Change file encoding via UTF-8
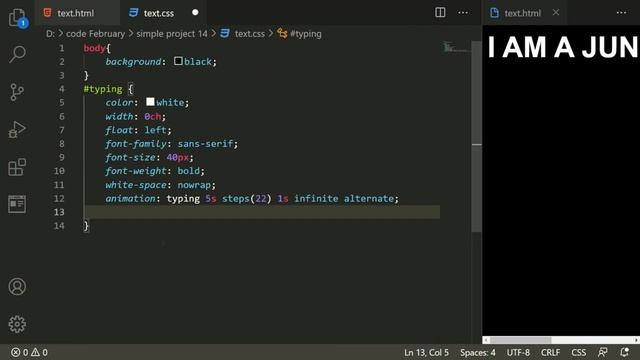This screenshot has height=360, width=640. click(x=518, y=352)
